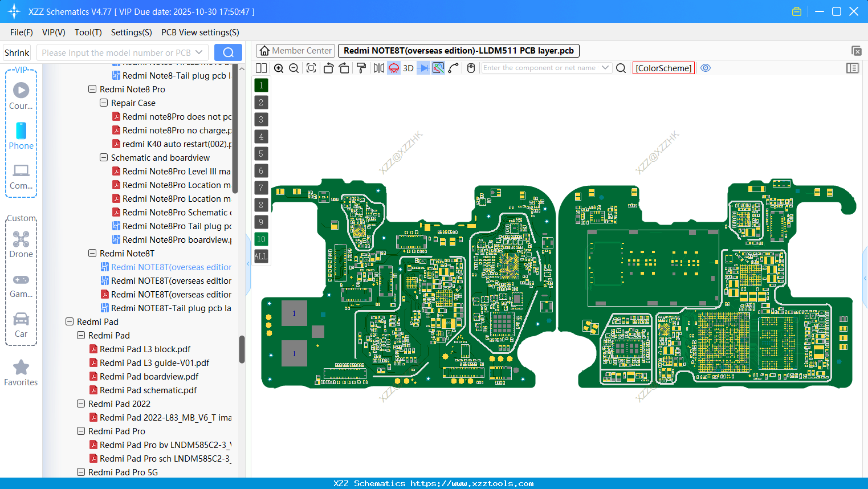Open the Tool menu

[88, 32]
